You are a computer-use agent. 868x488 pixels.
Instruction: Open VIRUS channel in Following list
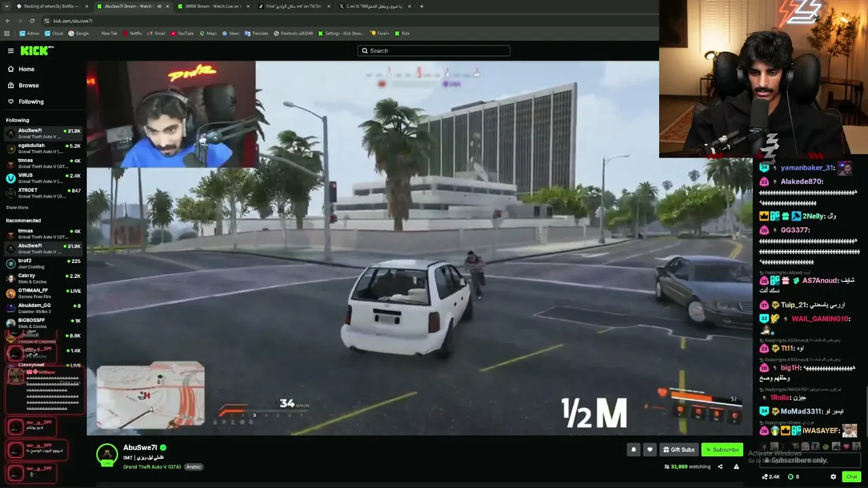click(43, 178)
